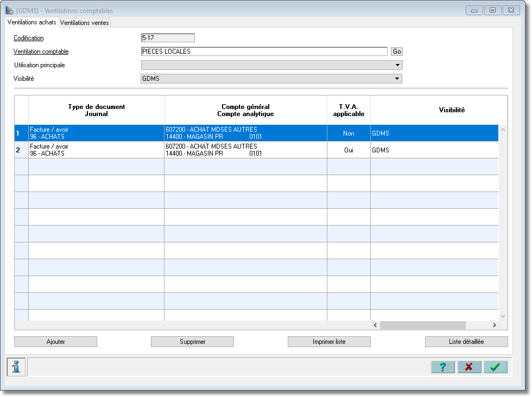
Task: Maximize the Ventilations comptables window
Action: pos(493,10)
